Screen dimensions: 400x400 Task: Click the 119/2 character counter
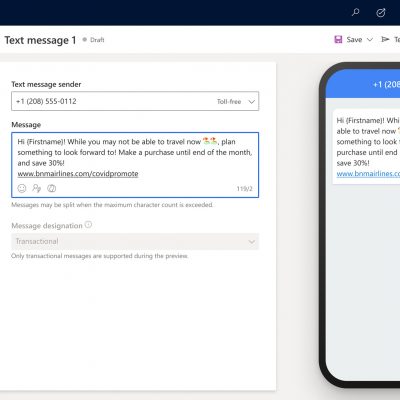pos(244,189)
